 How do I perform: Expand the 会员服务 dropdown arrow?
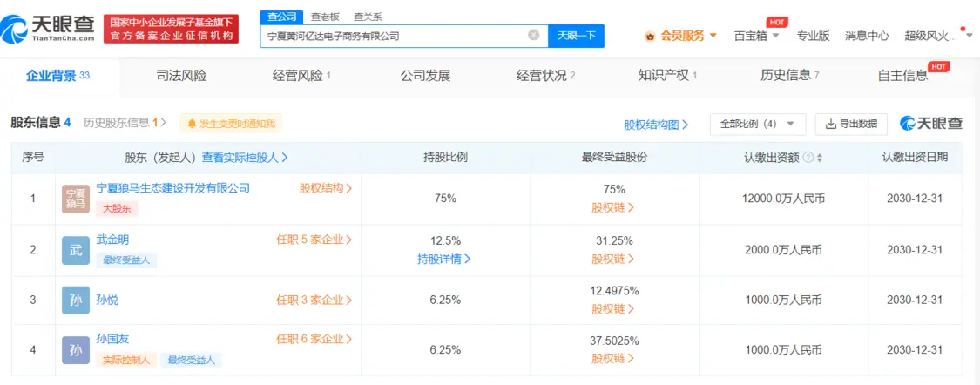[713, 36]
